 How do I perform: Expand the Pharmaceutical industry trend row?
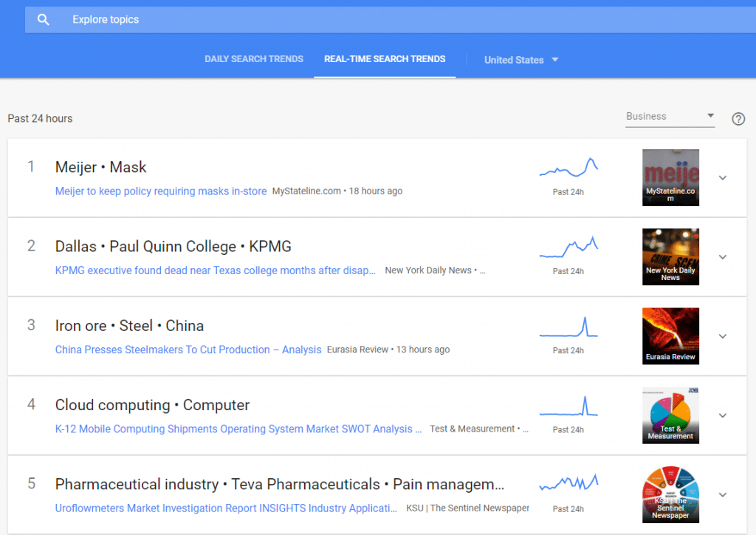pos(723,494)
